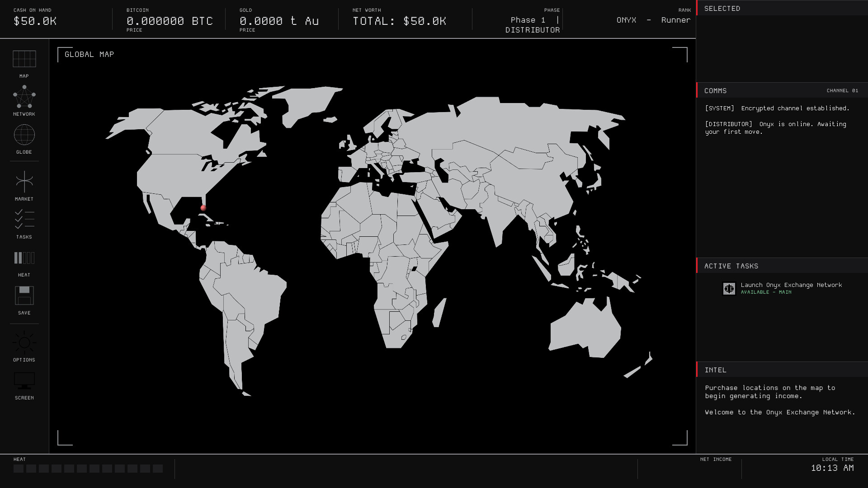868x488 pixels.
Task: Select the ACTIVE TASKS panel header
Action: [x=782, y=266]
